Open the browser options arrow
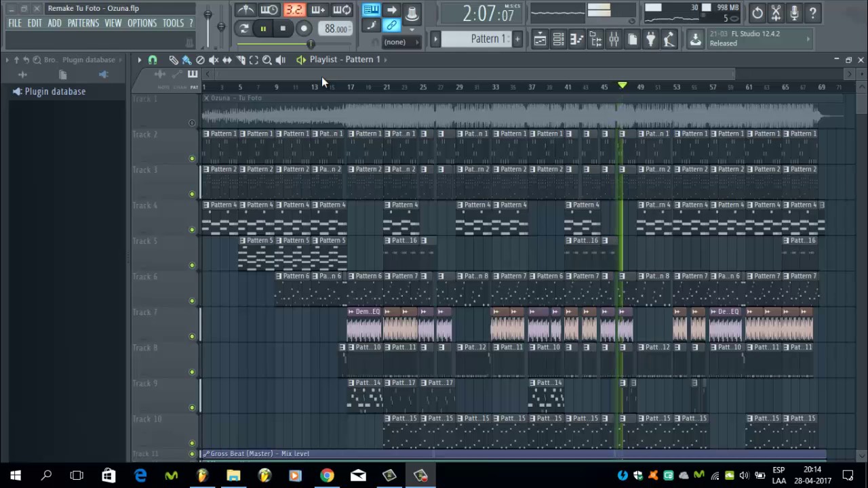This screenshot has height=488, width=868. (7, 60)
